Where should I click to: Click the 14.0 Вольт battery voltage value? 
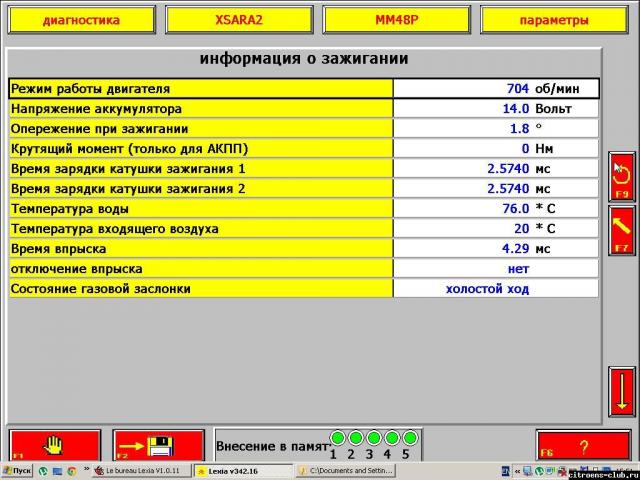pyautogui.click(x=496, y=109)
